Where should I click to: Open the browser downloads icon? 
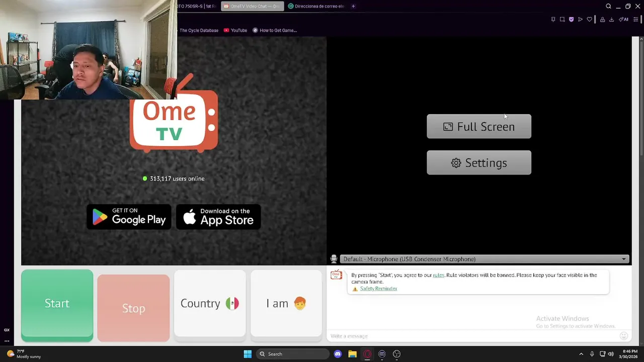pos(611,20)
